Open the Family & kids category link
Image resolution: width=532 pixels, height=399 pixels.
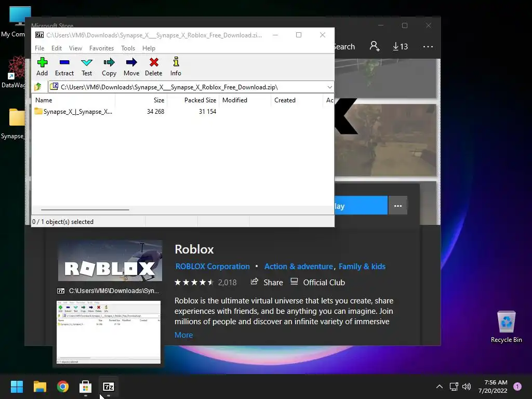[362, 267]
